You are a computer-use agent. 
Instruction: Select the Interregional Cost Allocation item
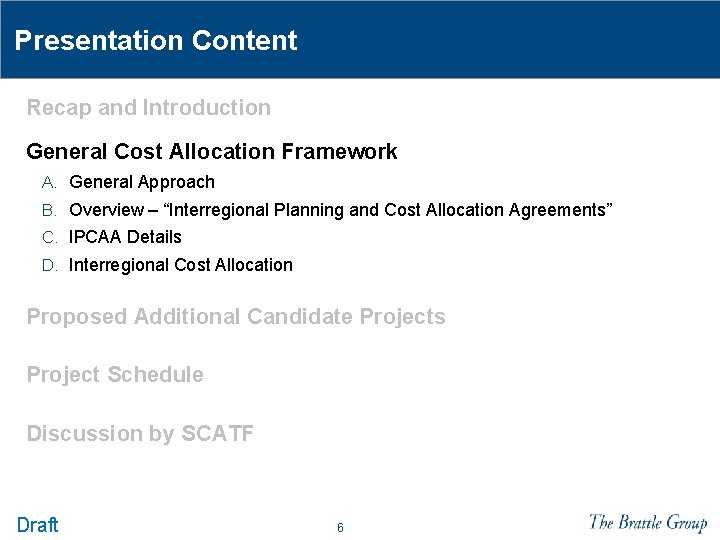[x=181, y=265]
